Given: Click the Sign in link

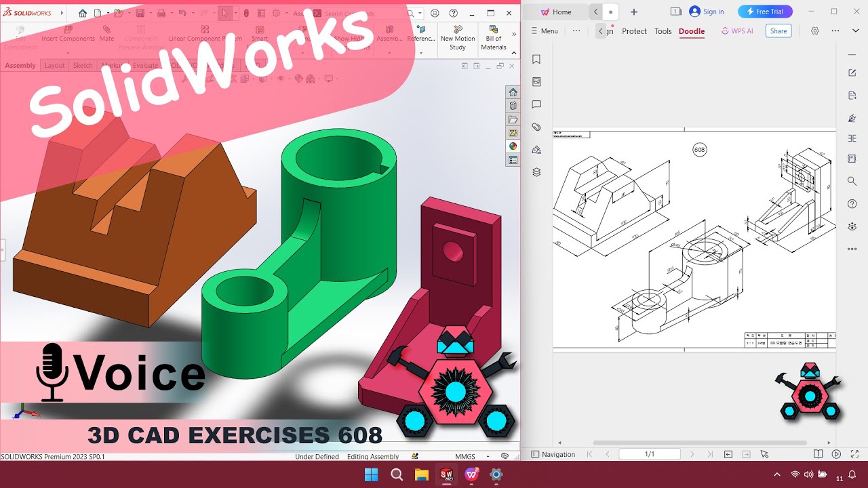Looking at the screenshot, I should click(707, 12).
